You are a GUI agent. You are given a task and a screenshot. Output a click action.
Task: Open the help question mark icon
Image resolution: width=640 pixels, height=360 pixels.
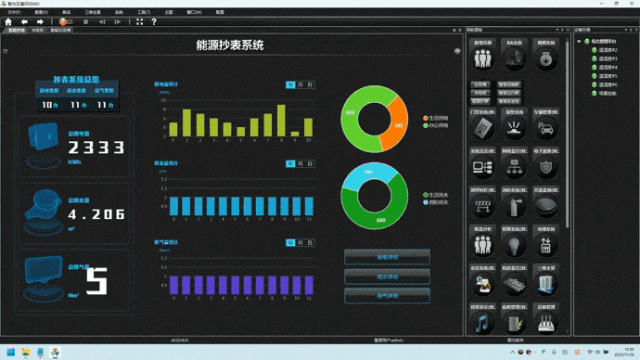point(154,22)
